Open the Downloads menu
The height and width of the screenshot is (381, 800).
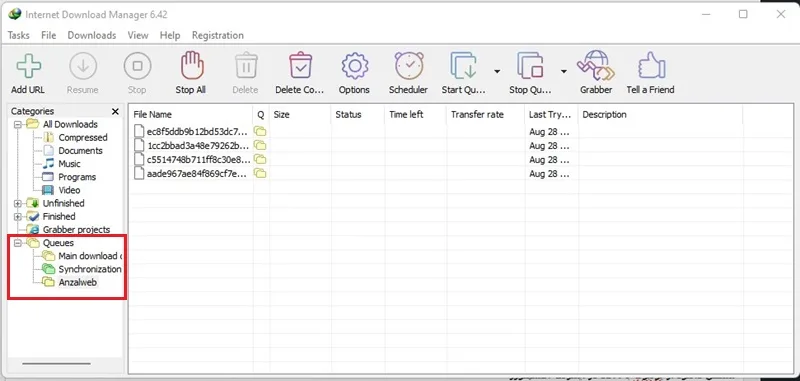92,35
